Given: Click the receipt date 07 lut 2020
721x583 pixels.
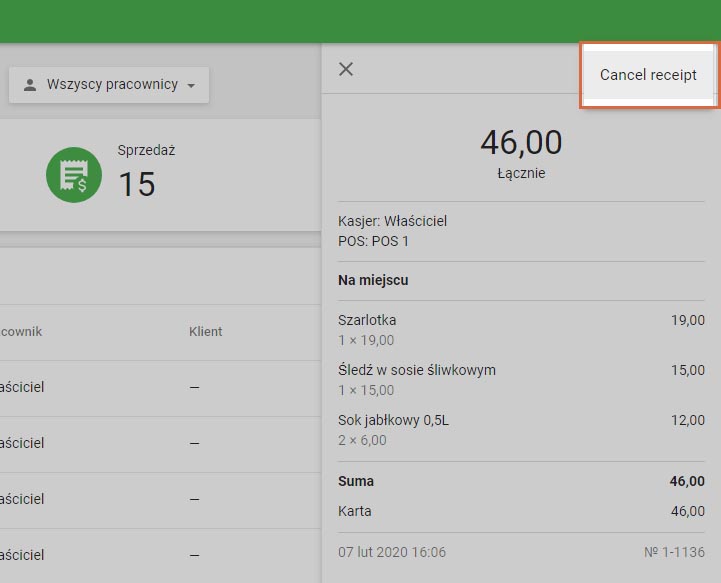Looking at the screenshot, I should (392, 552).
